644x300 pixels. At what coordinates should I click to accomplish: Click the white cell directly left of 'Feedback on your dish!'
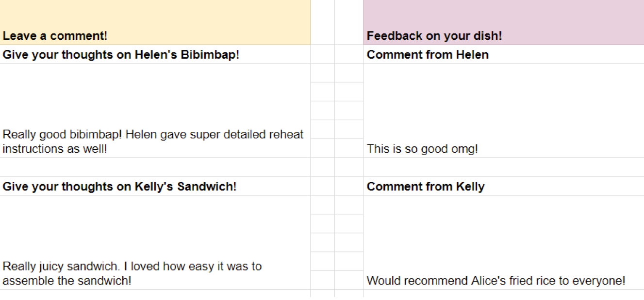[349, 23]
